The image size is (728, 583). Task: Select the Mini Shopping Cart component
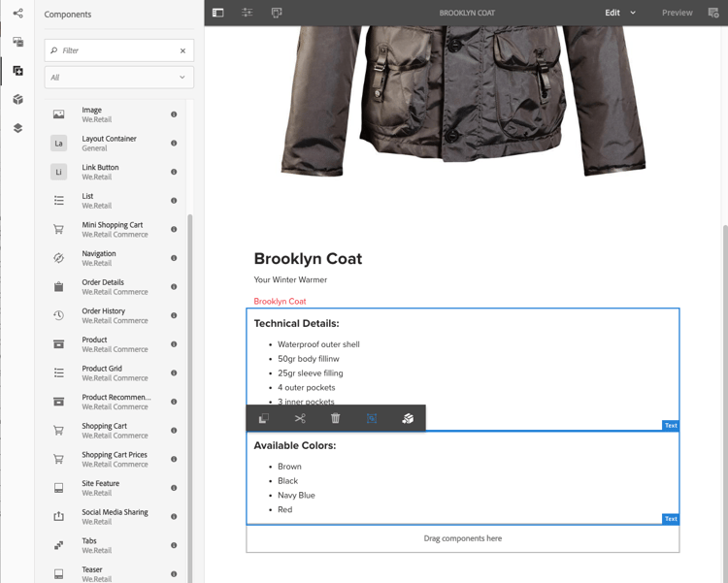click(116, 229)
